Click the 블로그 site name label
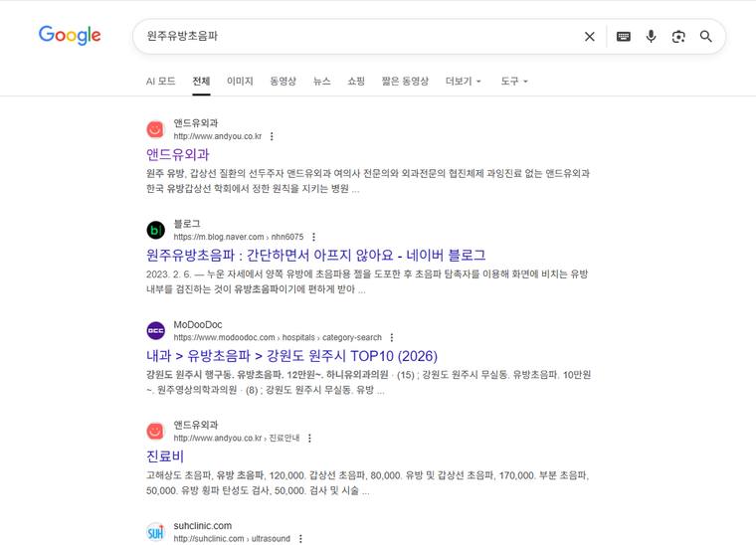 pos(187,224)
